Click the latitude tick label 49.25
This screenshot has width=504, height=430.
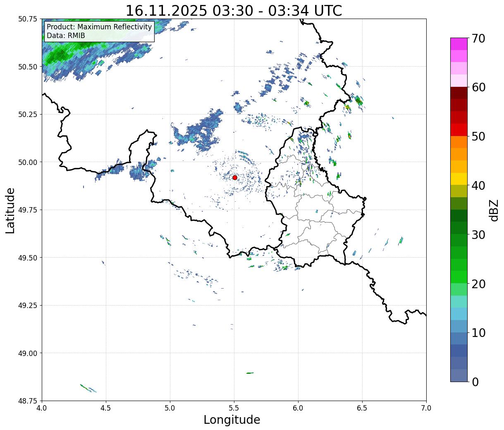point(28,306)
